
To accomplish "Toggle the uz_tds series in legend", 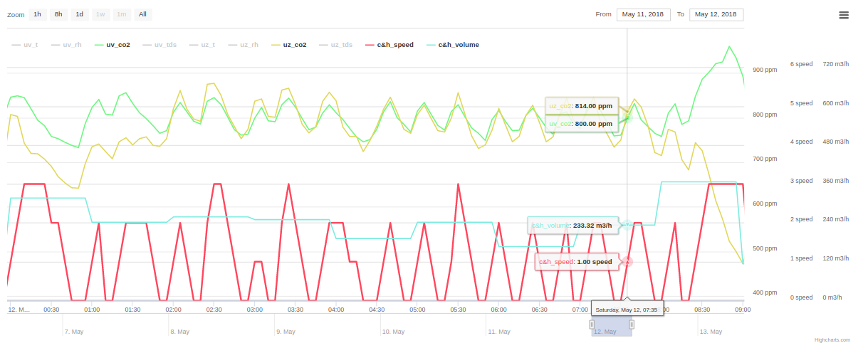I will pyautogui.click(x=336, y=45).
